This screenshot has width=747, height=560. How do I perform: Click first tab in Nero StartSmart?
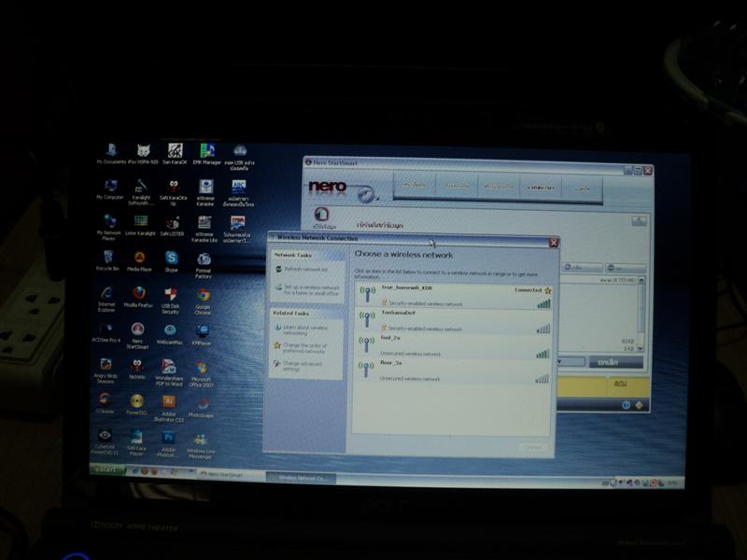415,185
